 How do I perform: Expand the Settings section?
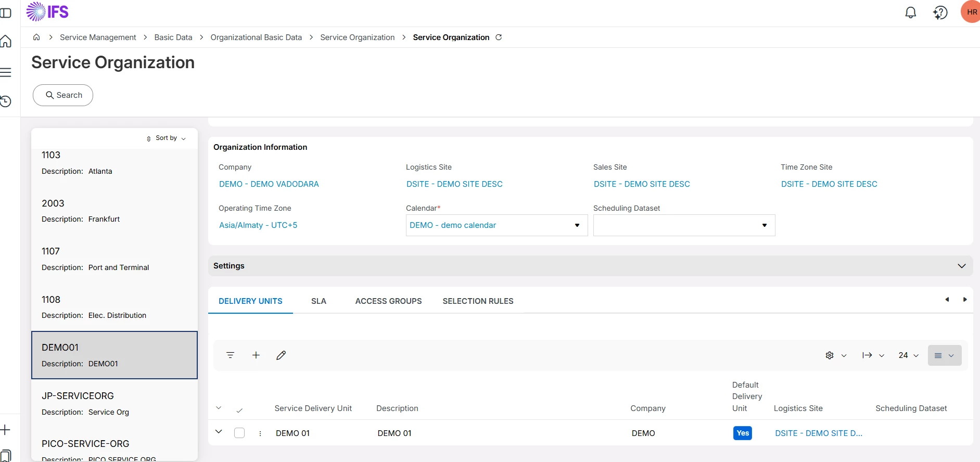tap(961, 266)
